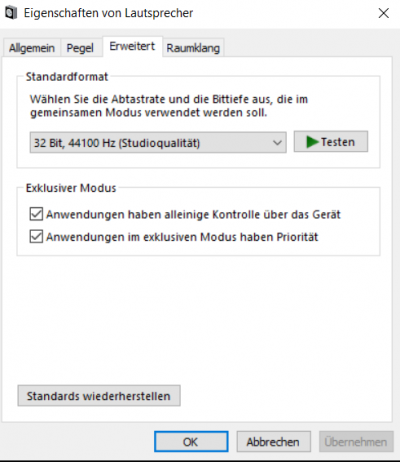This screenshot has height=462, width=400.
Task: Switch to the Allgemein tab
Action: tap(32, 48)
